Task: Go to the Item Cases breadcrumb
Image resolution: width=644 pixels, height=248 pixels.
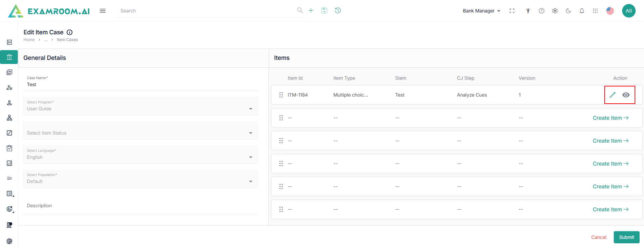Action: coord(67,40)
